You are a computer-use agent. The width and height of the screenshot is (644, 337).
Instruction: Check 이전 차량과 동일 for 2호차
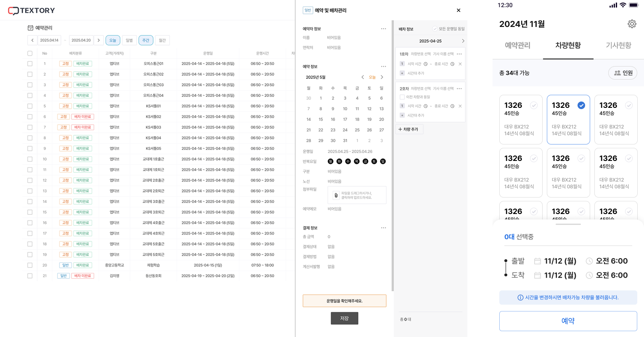tap(402, 97)
